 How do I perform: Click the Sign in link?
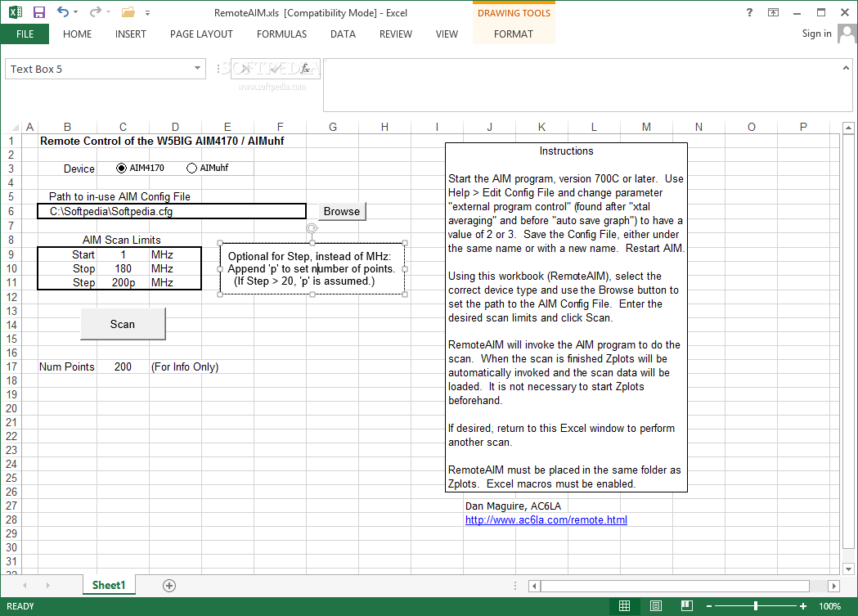coord(816,34)
